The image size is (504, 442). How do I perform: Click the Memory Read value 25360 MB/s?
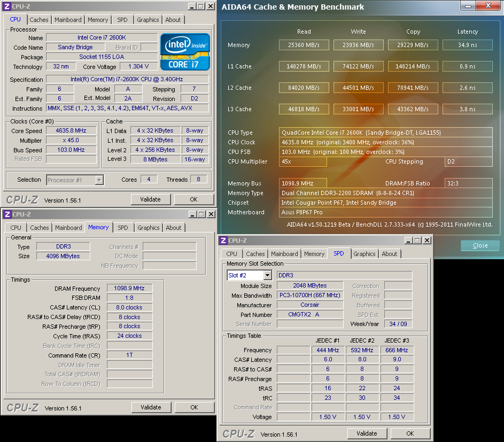click(304, 45)
